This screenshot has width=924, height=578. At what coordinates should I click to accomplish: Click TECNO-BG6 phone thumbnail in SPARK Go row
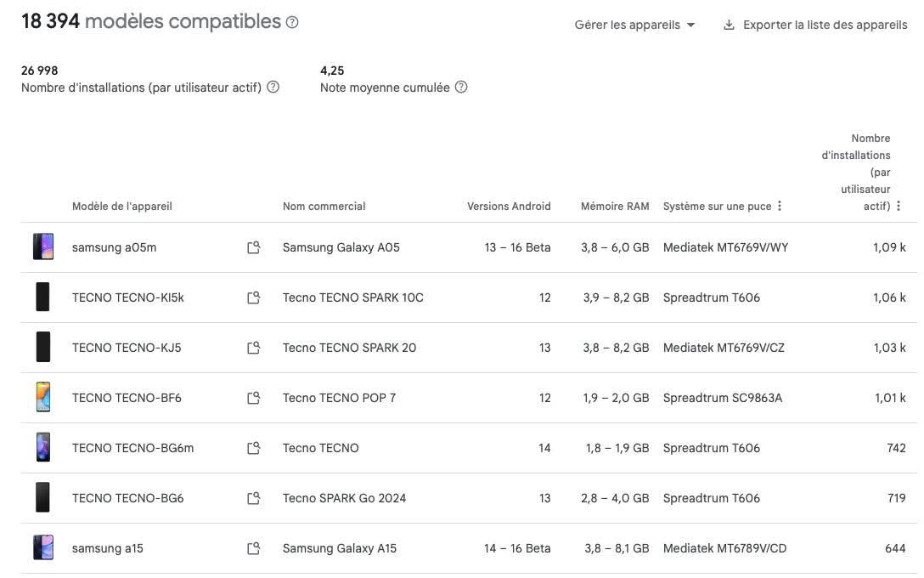click(x=43, y=497)
